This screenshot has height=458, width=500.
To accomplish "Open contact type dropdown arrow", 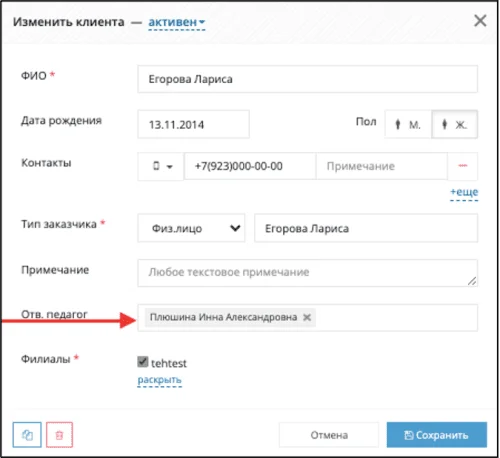I will point(170,167).
